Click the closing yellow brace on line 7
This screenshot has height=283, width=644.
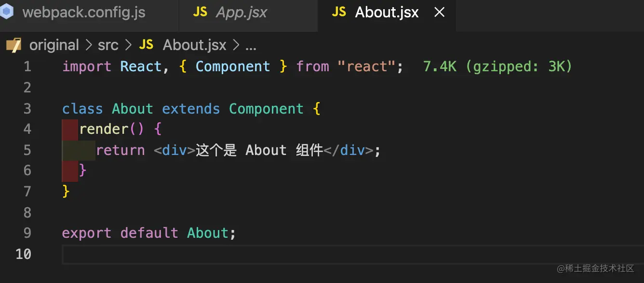click(67, 192)
